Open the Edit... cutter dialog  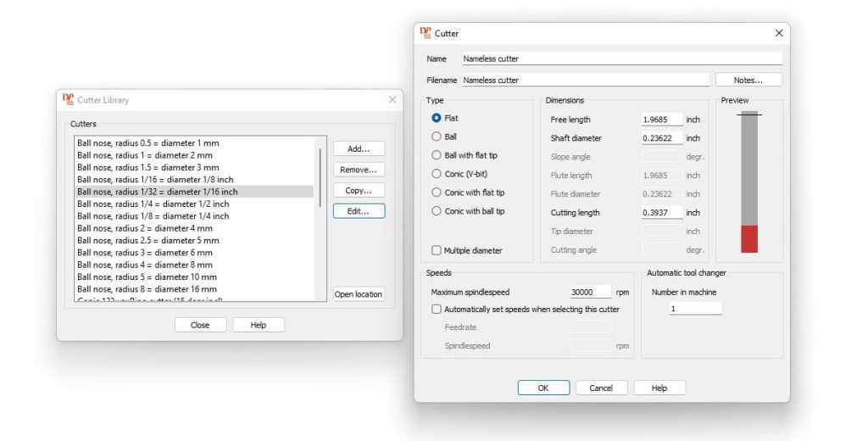click(359, 211)
